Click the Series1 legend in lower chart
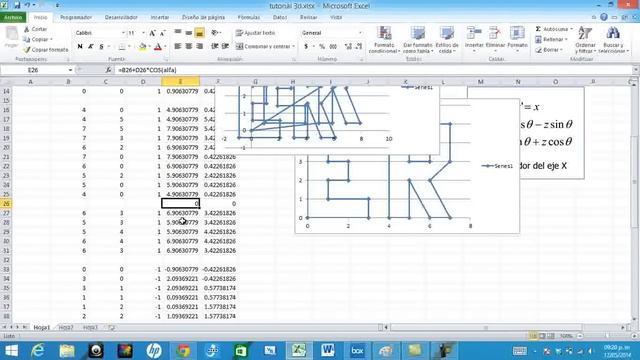 497,166
